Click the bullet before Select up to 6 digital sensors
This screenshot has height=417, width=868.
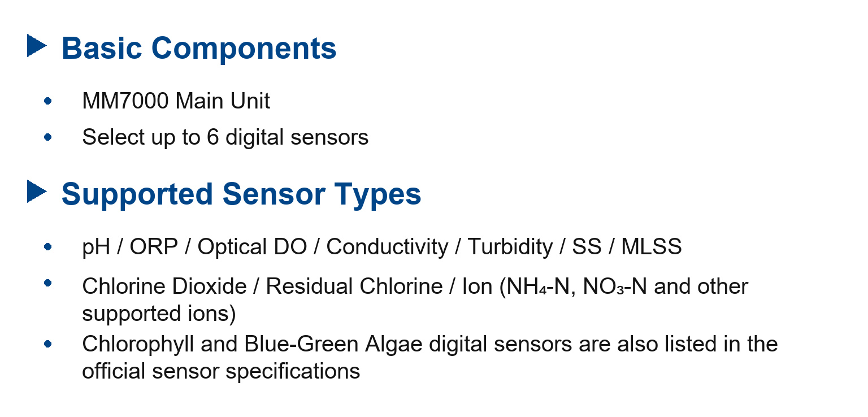pos(48,137)
